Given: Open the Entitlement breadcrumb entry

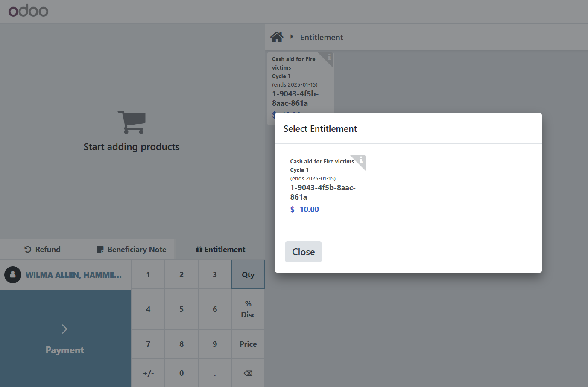Looking at the screenshot, I should click(x=321, y=37).
